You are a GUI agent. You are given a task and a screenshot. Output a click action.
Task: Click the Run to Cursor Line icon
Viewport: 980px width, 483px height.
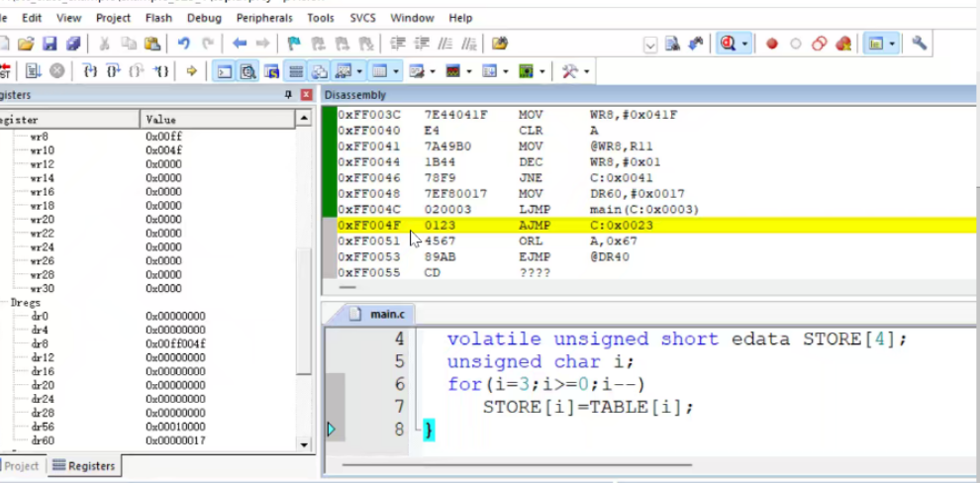(x=161, y=71)
